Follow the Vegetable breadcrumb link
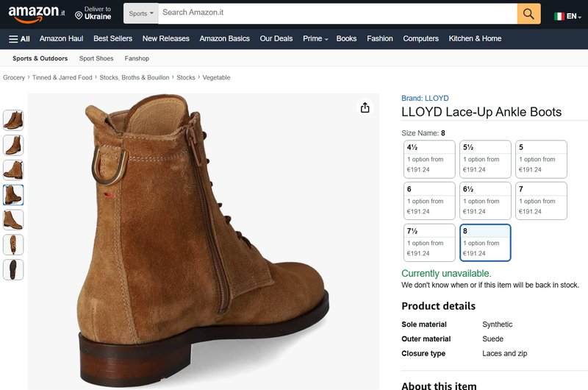This screenshot has width=588, height=390. (x=216, y=78)
